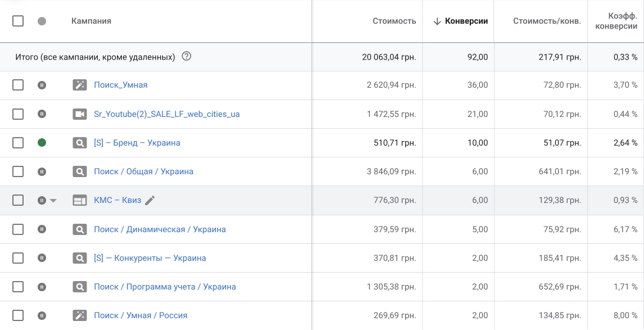644x330 pixels.
Task: Click cost per conversion 129,38 грн.
Action: pos(560,200)
